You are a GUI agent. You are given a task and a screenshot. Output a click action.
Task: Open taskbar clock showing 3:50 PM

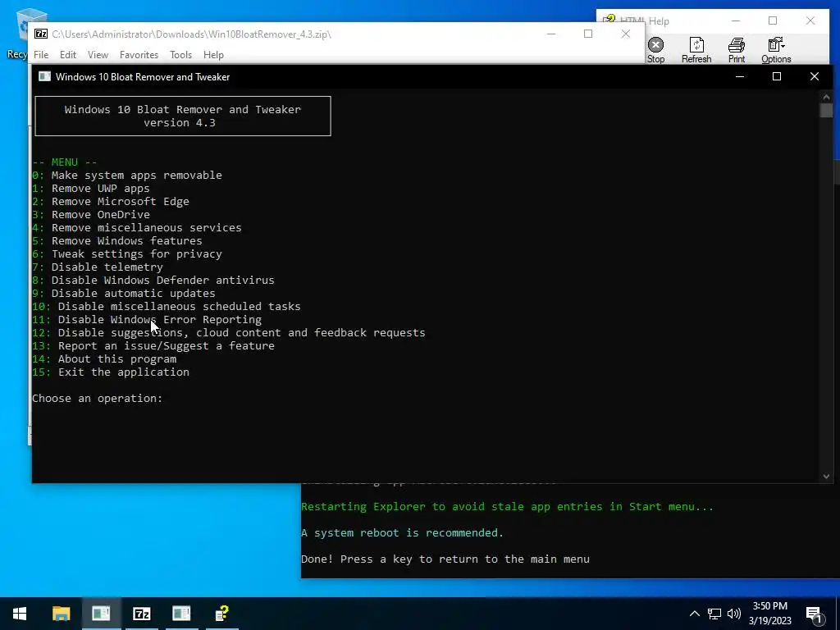pos(769,614)
